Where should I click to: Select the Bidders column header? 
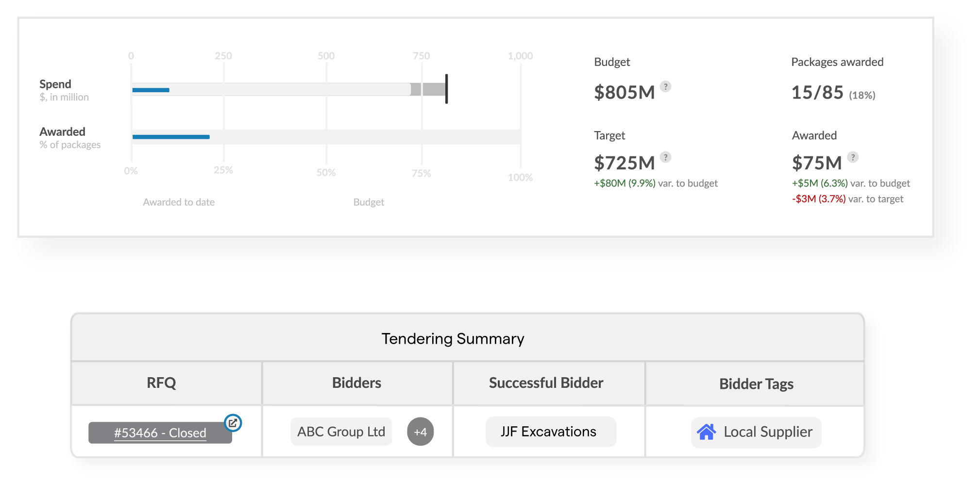tap(357, 383)
